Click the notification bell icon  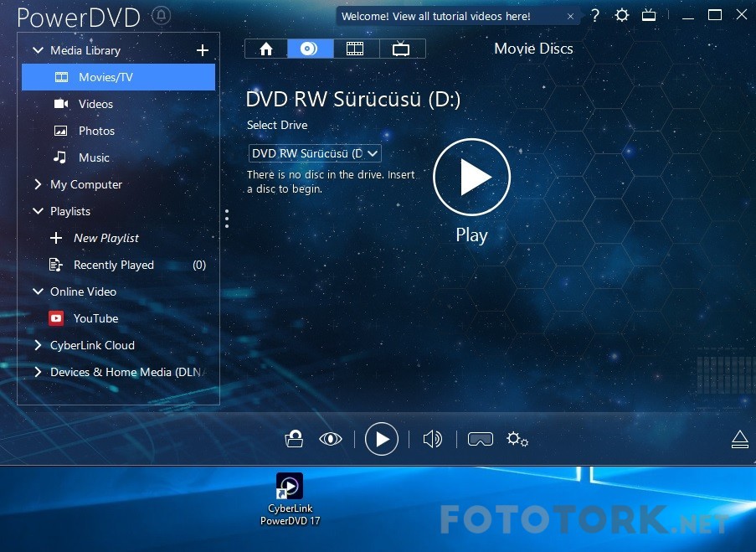pyautogui.click(x=162, y=16)
